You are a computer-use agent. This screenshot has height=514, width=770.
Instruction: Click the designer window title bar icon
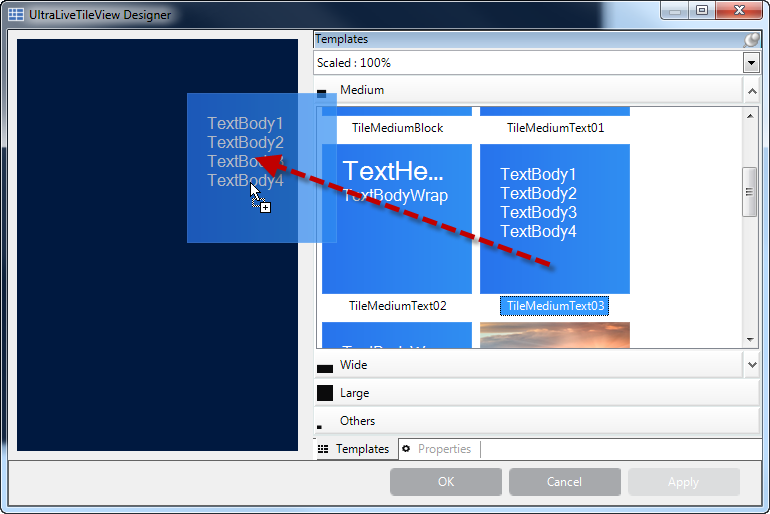[x=16, y=15]
